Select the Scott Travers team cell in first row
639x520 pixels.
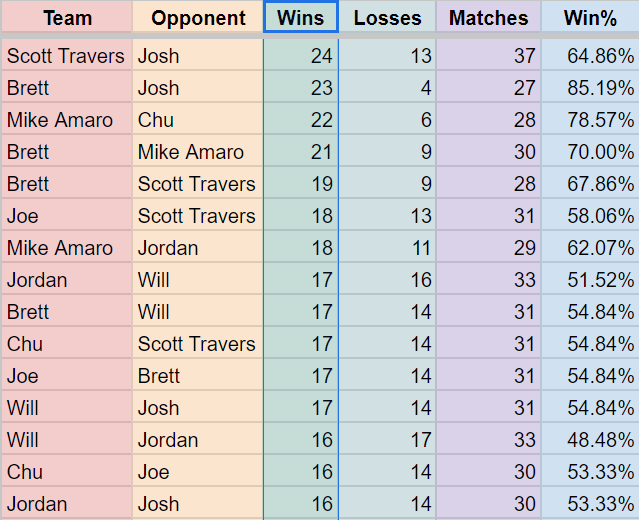(x=67, y=55)
